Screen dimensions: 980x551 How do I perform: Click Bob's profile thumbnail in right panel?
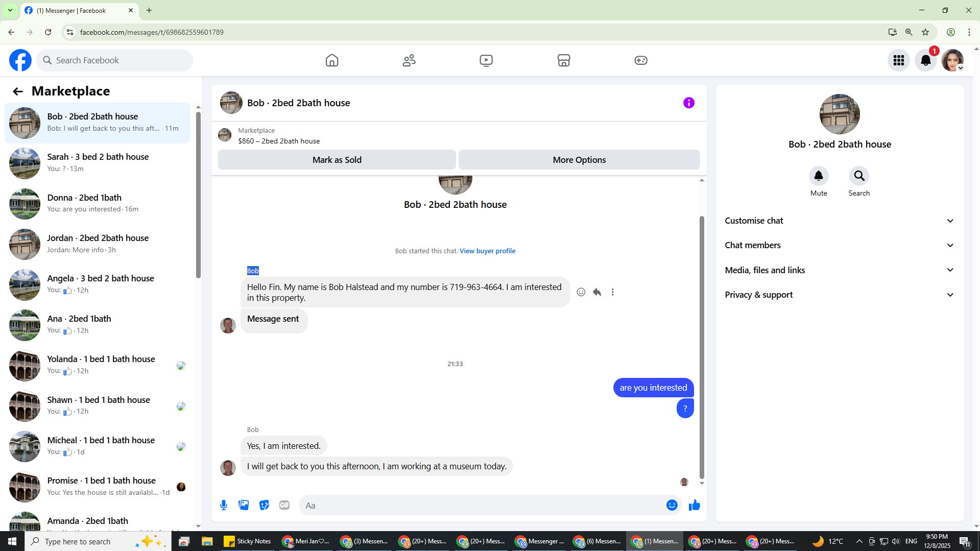(x=840, y=114)
